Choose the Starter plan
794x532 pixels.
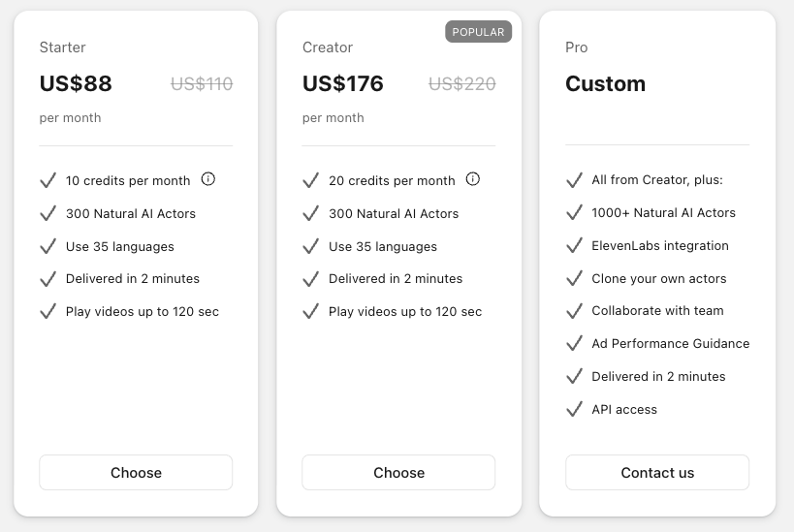(x=136, y=473)
